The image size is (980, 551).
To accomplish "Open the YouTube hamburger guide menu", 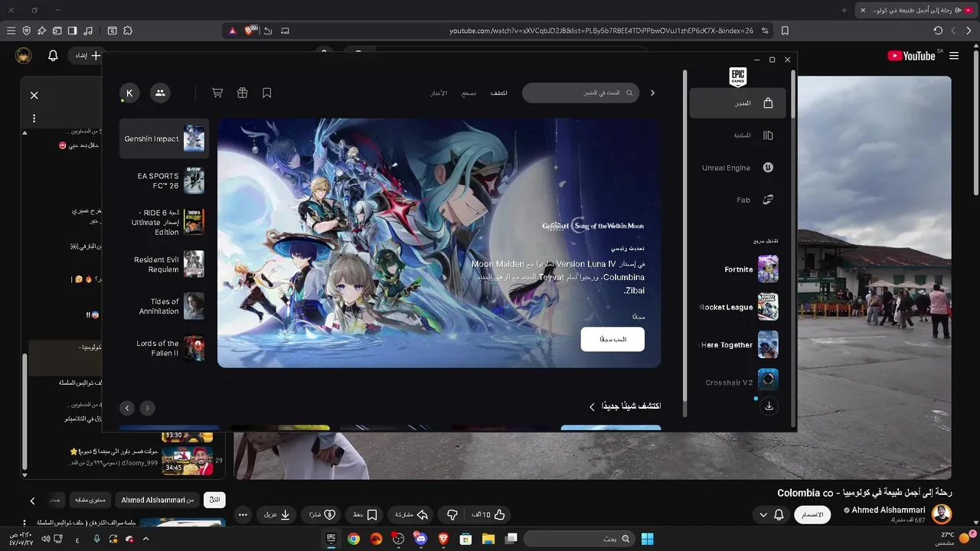I will (x=954, y=56).
